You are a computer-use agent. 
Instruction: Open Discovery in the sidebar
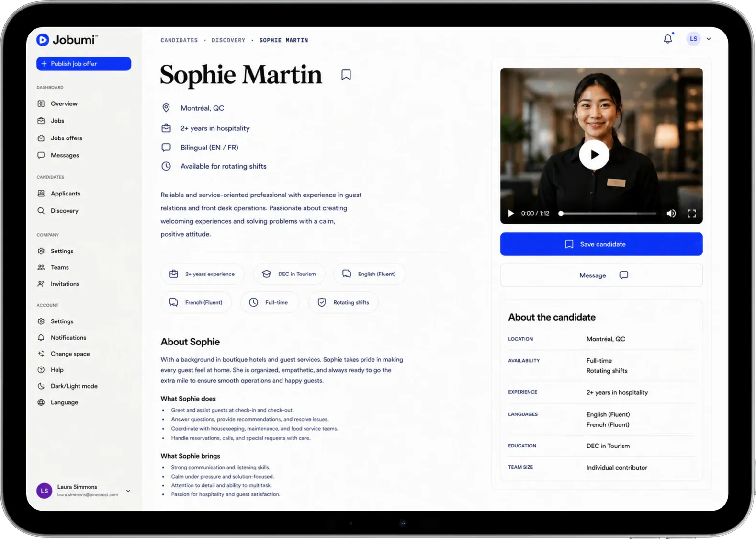[64, 211]
